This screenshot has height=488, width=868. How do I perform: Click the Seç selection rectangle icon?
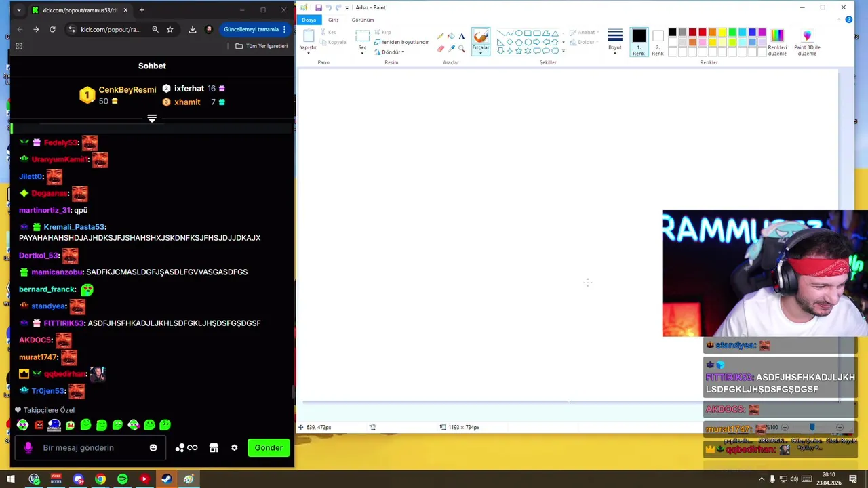(362, 36)
